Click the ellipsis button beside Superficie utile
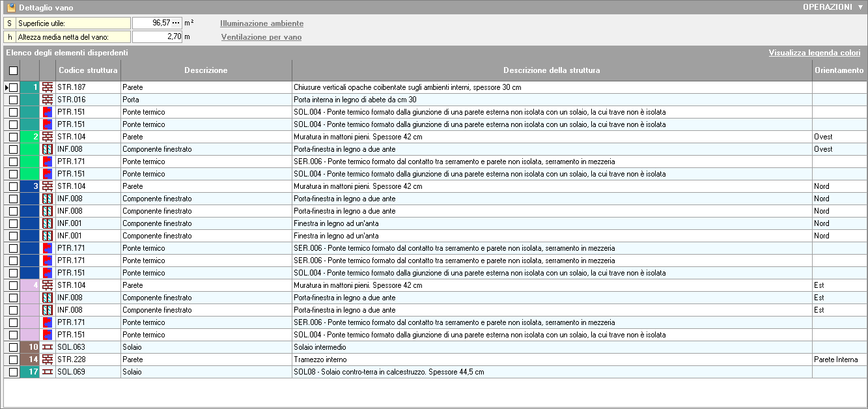Image resolution: width=868 pixels, height=409 pixels. point(176,23)
